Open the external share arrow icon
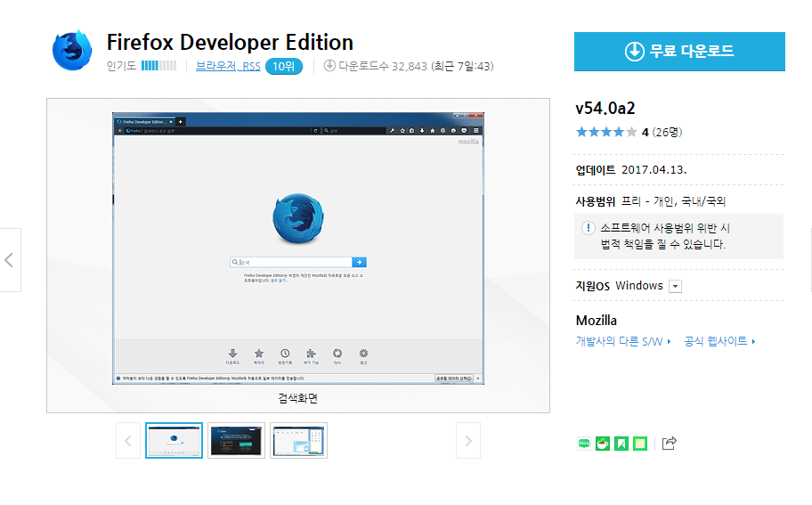This screenshot has width=812, height=505. pyautogui.click(x=669, y=444)
